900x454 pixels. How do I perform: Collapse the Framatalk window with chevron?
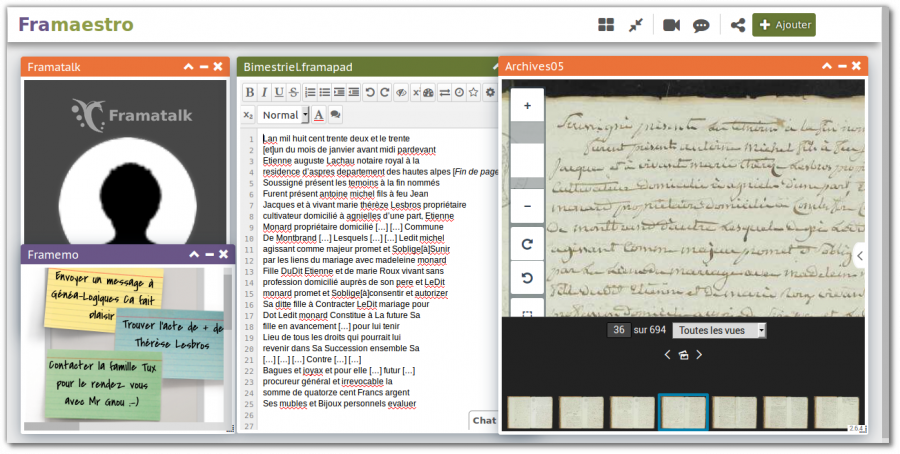point(188,67)
